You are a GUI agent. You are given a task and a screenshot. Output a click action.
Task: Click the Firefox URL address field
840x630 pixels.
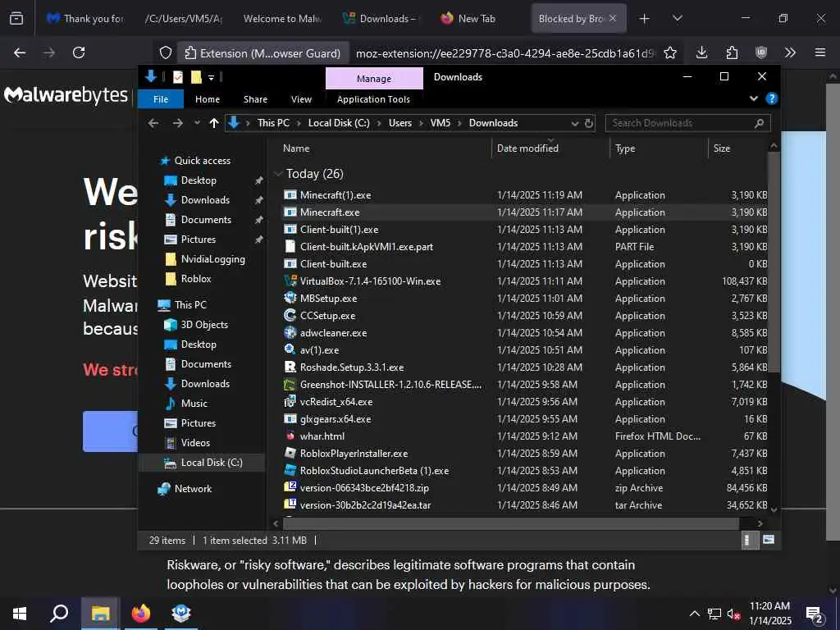pos(504,53)
